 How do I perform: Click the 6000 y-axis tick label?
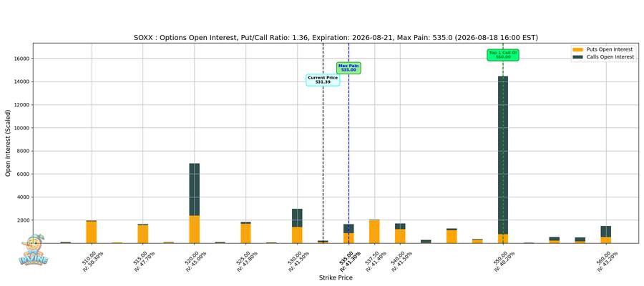tap(24, 174)
